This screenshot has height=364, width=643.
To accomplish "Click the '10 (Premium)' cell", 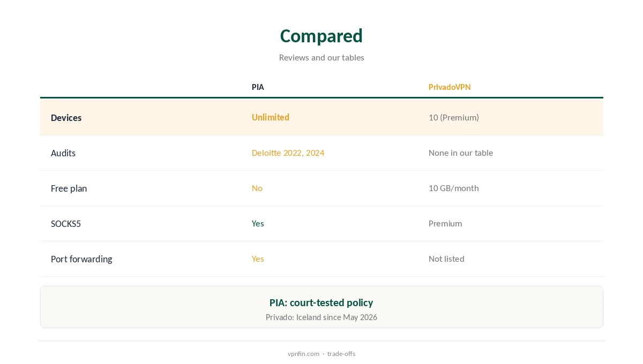I will [454, 117].
